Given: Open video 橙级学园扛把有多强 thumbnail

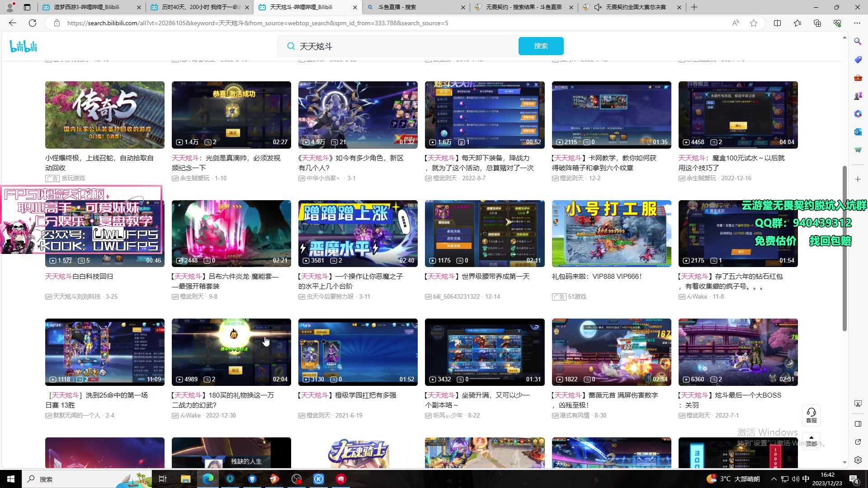Looking at the screenshot, I should pos(358,352).
